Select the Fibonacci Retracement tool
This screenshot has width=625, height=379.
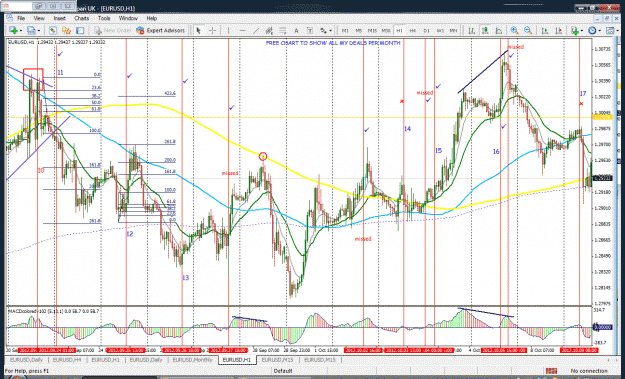click(x=283, y=30)
